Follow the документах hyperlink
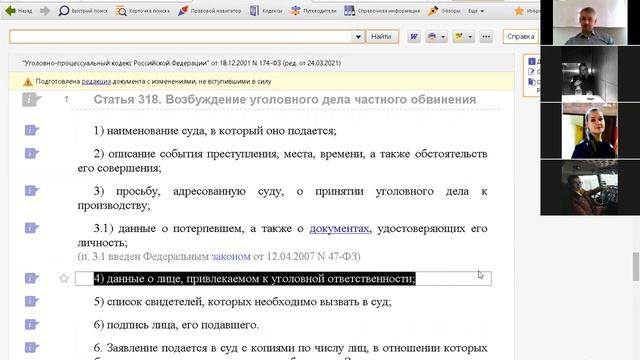The width and height of the screenshot is (640, 360). click(x=339, y=229)
